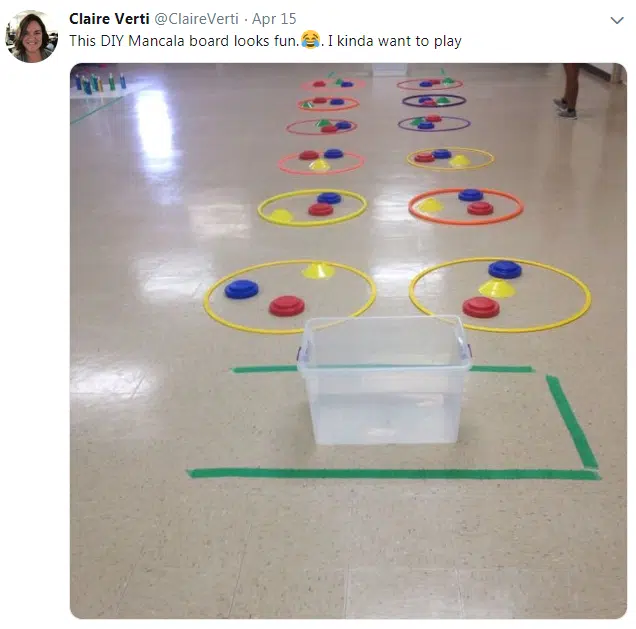Open the @ClaireVerti handle link
This screenshot has height=629, width=636.
tap(197, 19)
